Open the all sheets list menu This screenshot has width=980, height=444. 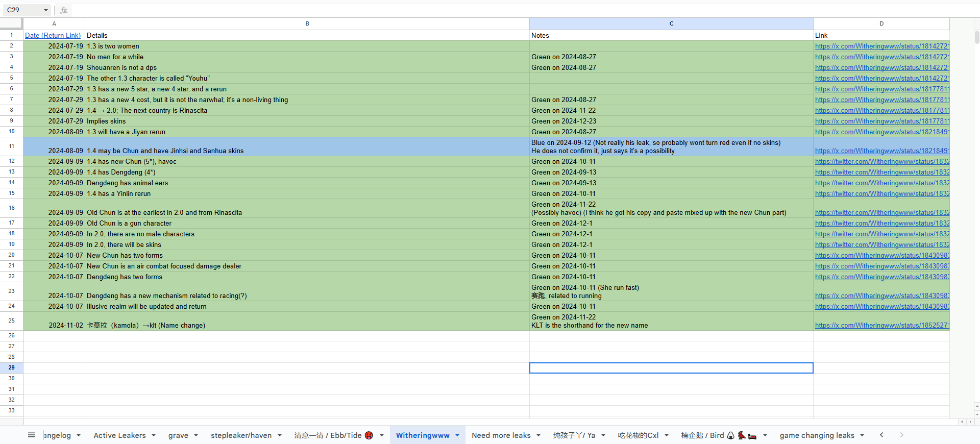point(32,435)
